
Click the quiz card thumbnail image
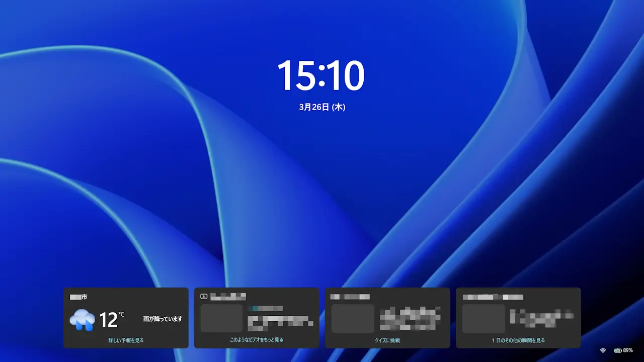(x=353, y=317)
